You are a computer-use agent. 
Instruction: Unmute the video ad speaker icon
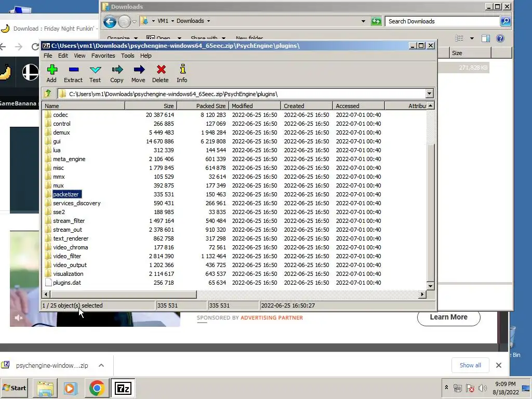19,318
